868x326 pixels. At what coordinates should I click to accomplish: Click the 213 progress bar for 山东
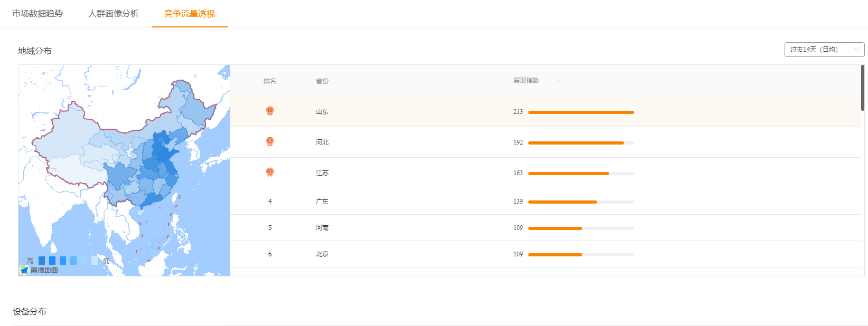tap(581, 112)
